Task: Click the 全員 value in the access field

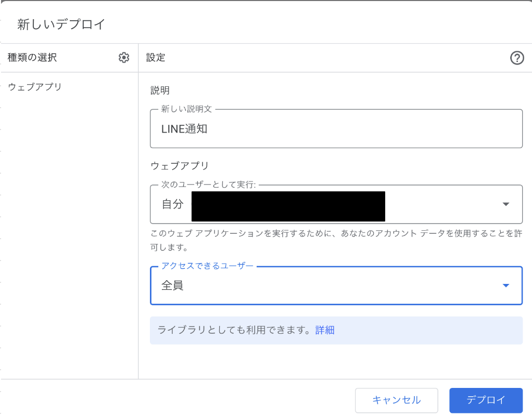Action: pyautogui.click(x=172, y=285)
